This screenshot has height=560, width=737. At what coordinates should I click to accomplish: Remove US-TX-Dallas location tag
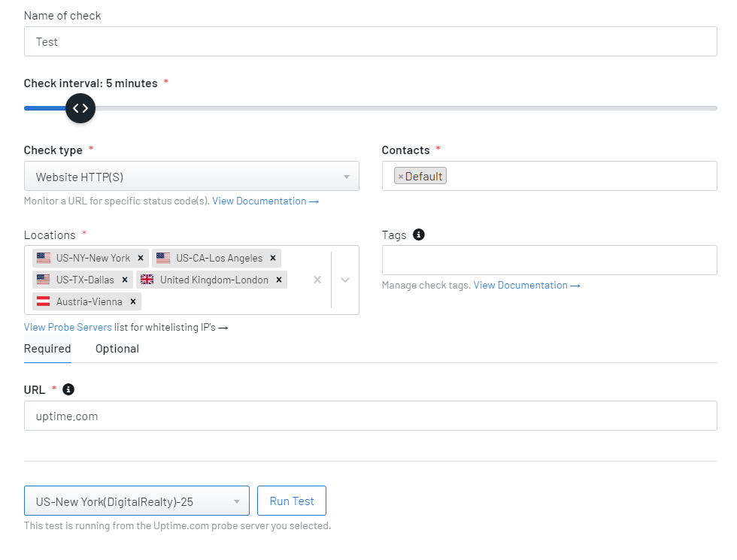[125, 280]
